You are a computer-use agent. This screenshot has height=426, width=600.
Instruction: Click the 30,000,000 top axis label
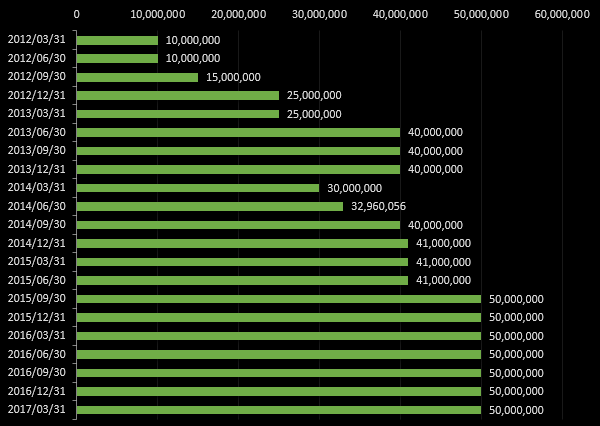(319, 14)
